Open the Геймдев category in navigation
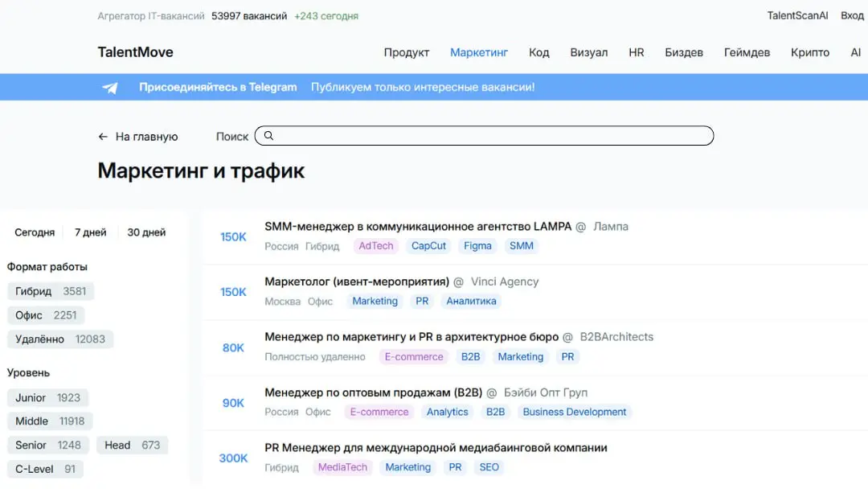868x489 pixels. pyautogui.click(x=746, y=52)
